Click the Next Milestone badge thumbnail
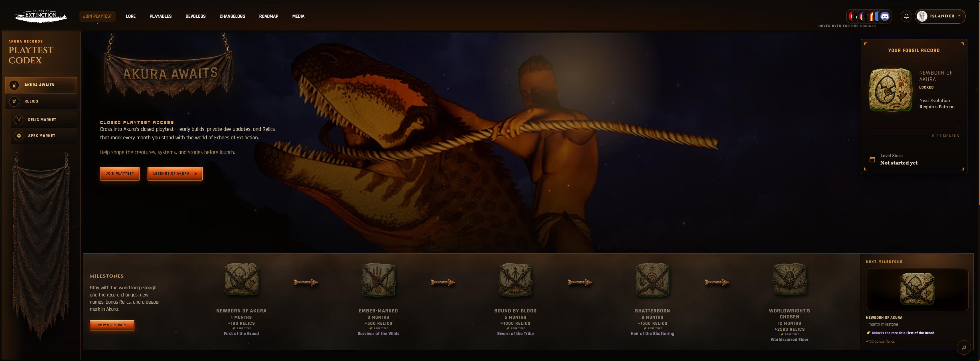980x361 pixels. pos(917,289)
